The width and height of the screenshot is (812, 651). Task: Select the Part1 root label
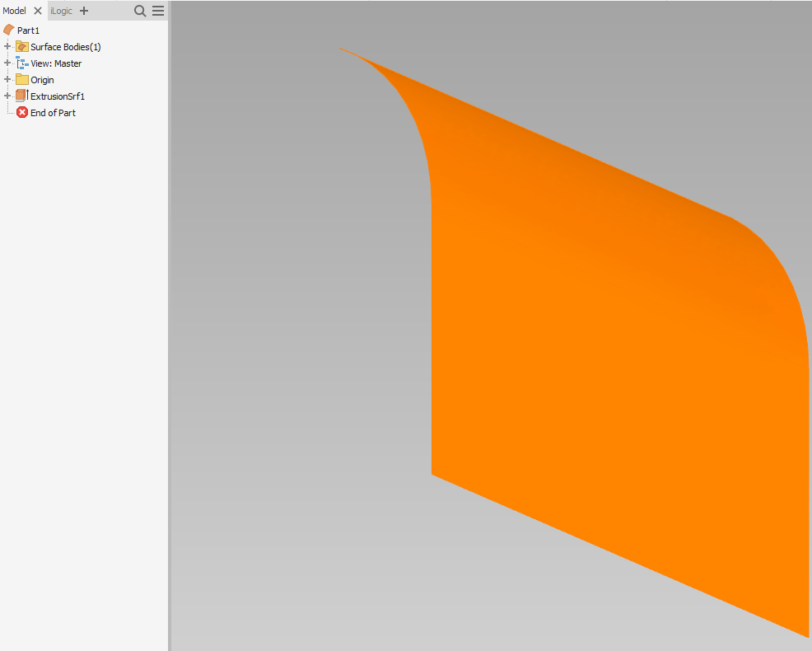(x=28, y=30)
